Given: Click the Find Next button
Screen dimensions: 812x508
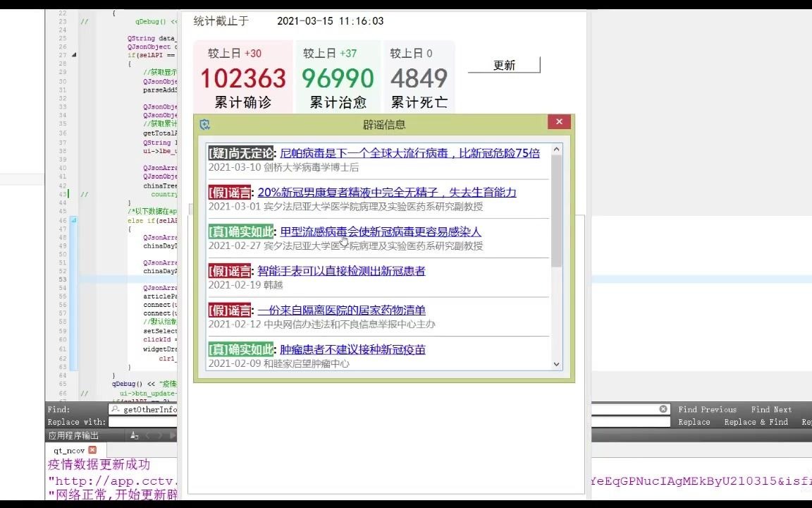Looking at the screenshot, I should tap(770, 409).
